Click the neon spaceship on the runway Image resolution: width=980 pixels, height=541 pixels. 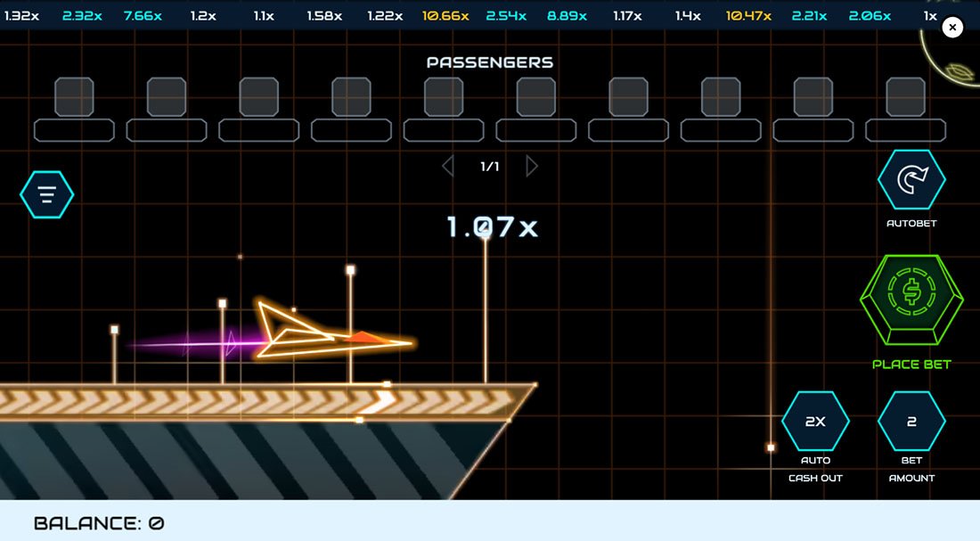(334, 331)
